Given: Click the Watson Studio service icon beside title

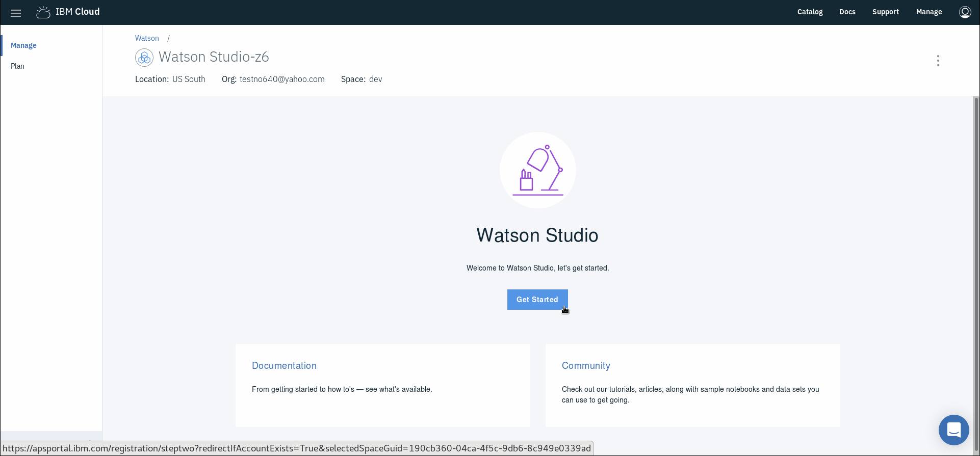Looking at the screenshot, I should coord(144,58).
